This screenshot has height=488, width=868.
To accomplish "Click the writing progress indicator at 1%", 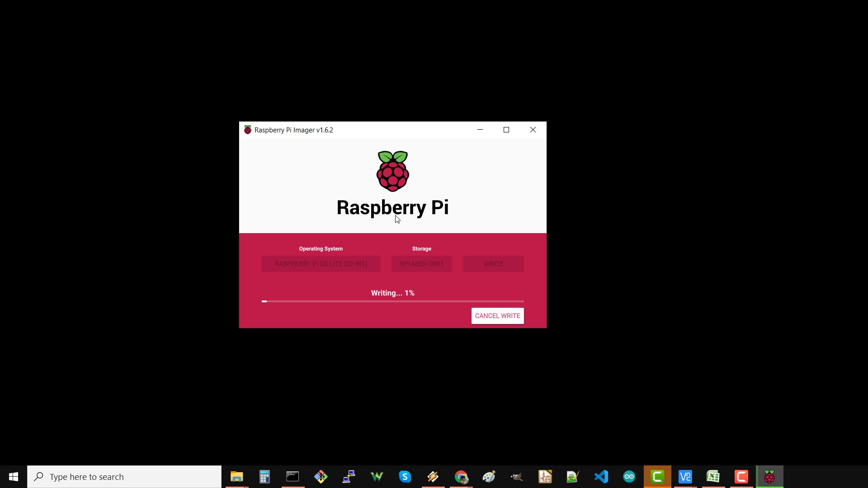I will [393, 293].
